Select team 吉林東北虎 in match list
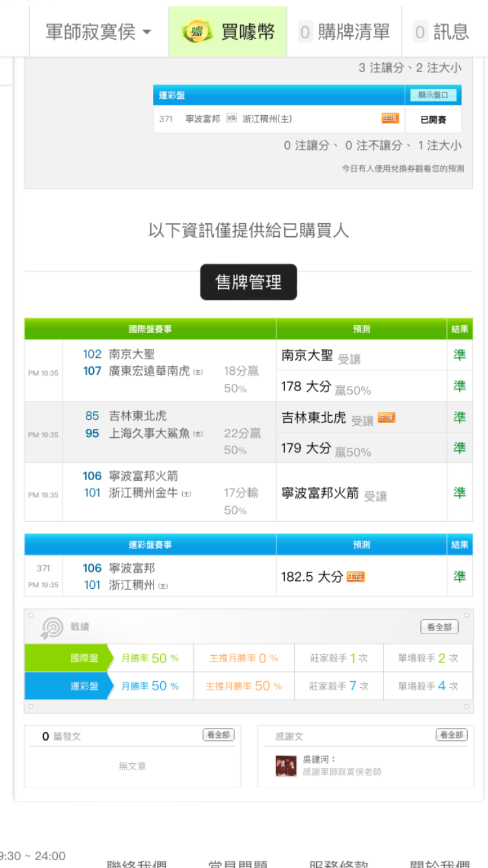This screenshot has width=488, height=868. pyautogui.click(x=138, y=416)
